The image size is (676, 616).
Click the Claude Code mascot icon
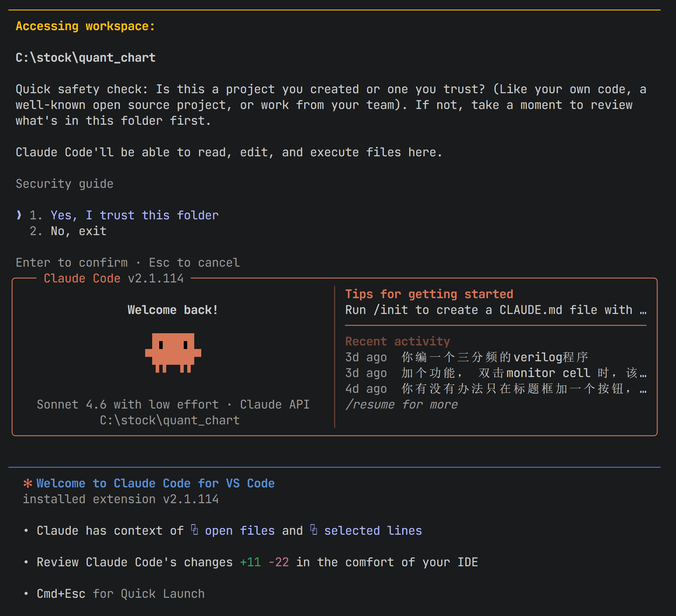coord(173,353)
